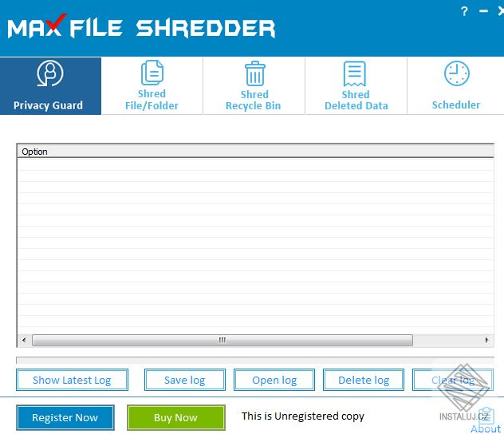Screen dimensions: 504x438
Task: Select the Shred Recycle Bin trash icon
Action: click(x=255, y=73)
